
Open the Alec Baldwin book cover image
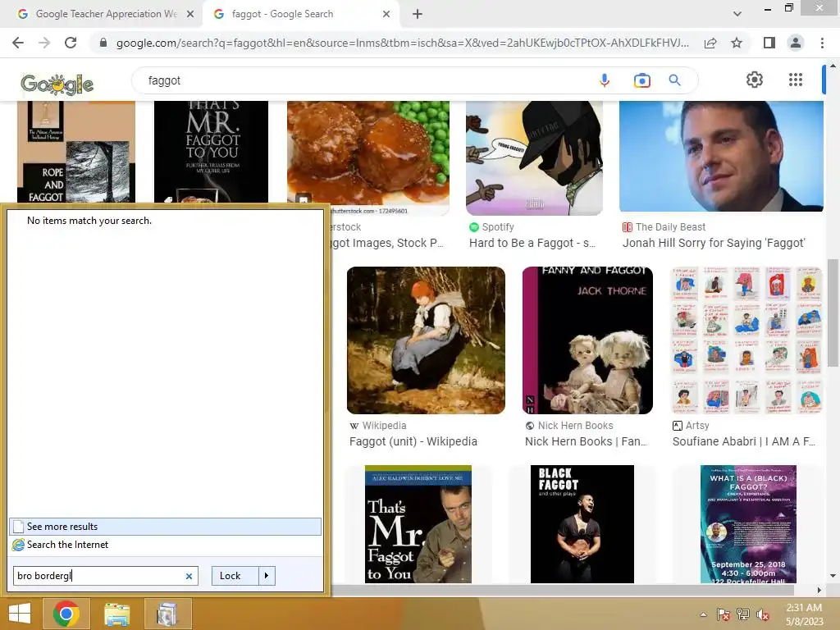click(x=418, y=524)
